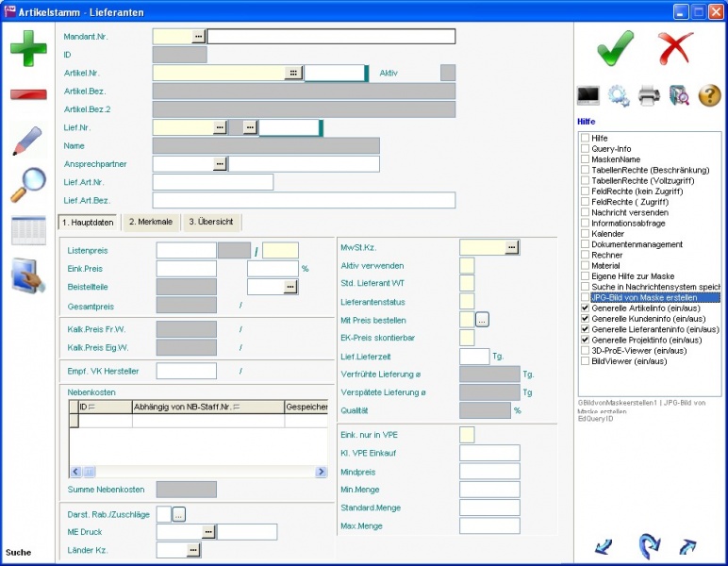Click the ellipsis button next to Mit Preis bestellen
Viewport: 728px width, 566px height.
pyautogui.click(x=482, y=320)
